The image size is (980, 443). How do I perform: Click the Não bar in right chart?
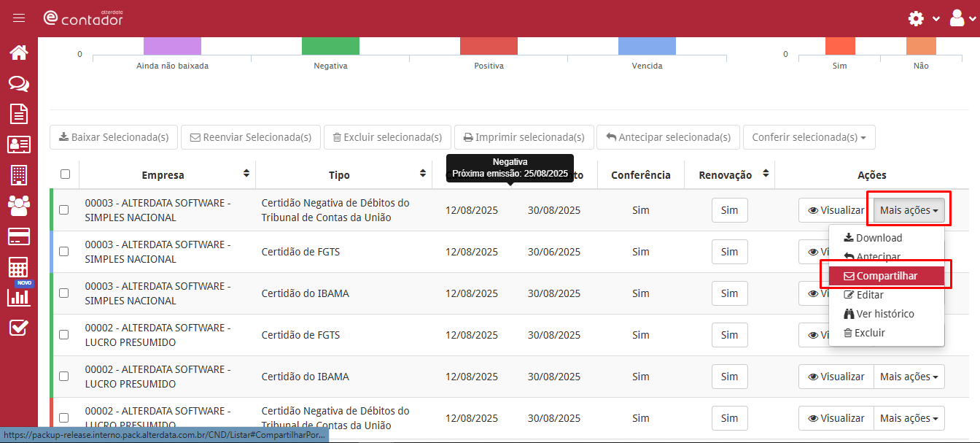click(921, 46)
